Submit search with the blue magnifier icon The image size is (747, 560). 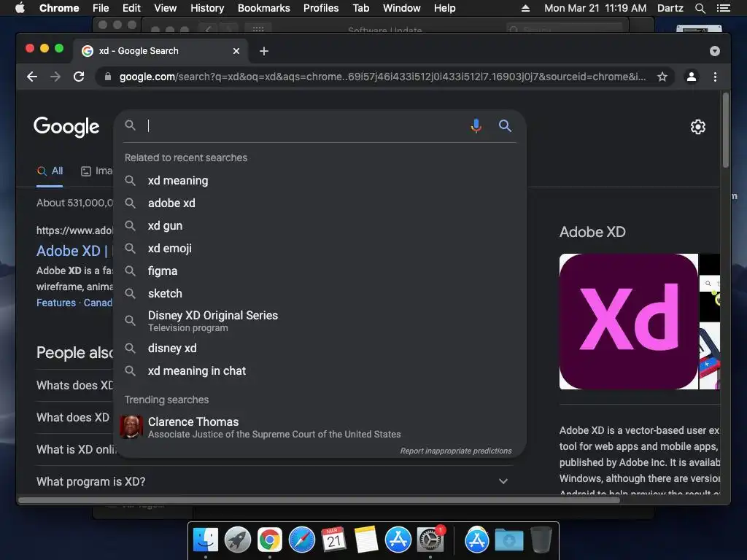pyautogui.click(x=505, y=125)
